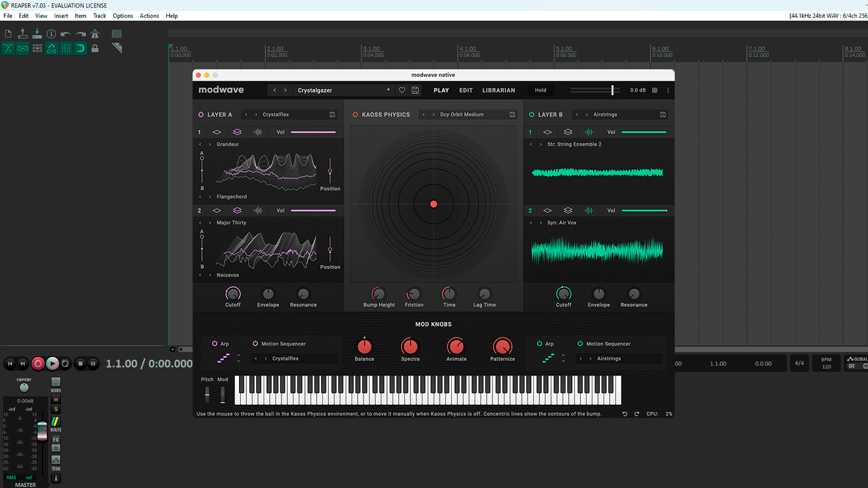Toggle snap magnet icon

(81, 48)
